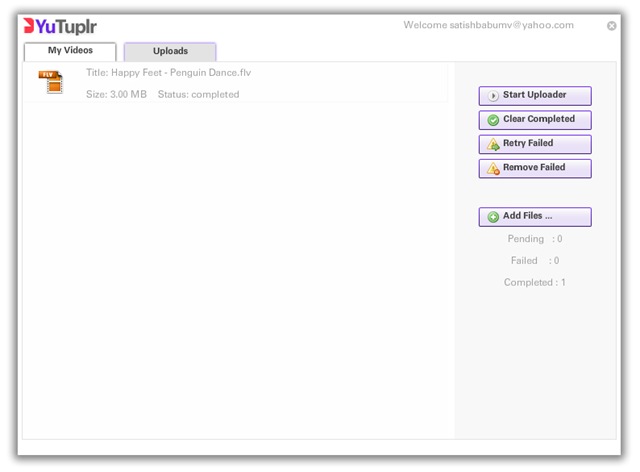Image resolution: width=640 pixels, height=472 pixels.
Task: Click the Size: 3.00 MB text
Action: click(117, 95)
